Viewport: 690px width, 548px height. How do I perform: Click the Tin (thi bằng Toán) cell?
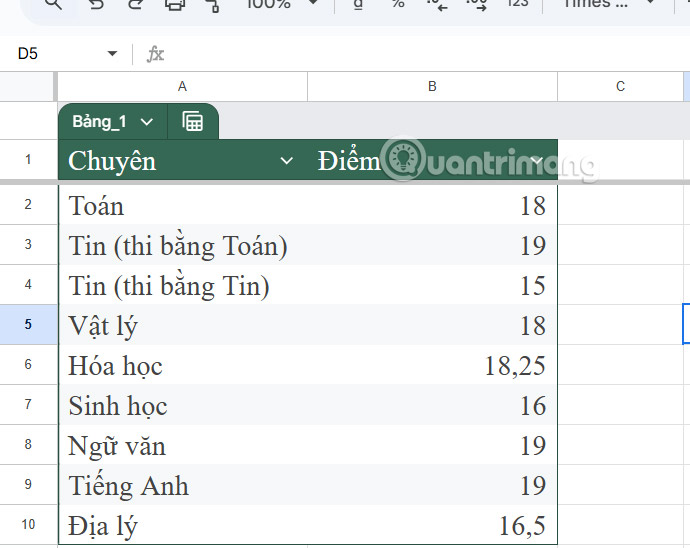(x=183, y=245)
